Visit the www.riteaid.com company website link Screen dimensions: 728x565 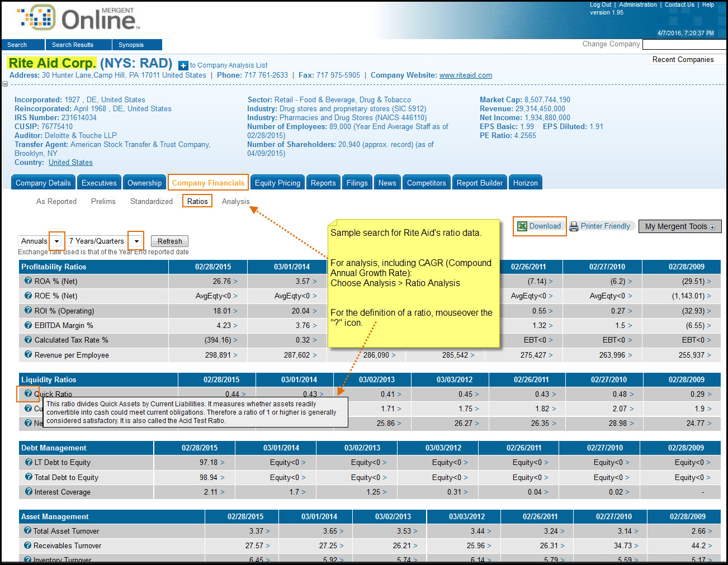466,75
